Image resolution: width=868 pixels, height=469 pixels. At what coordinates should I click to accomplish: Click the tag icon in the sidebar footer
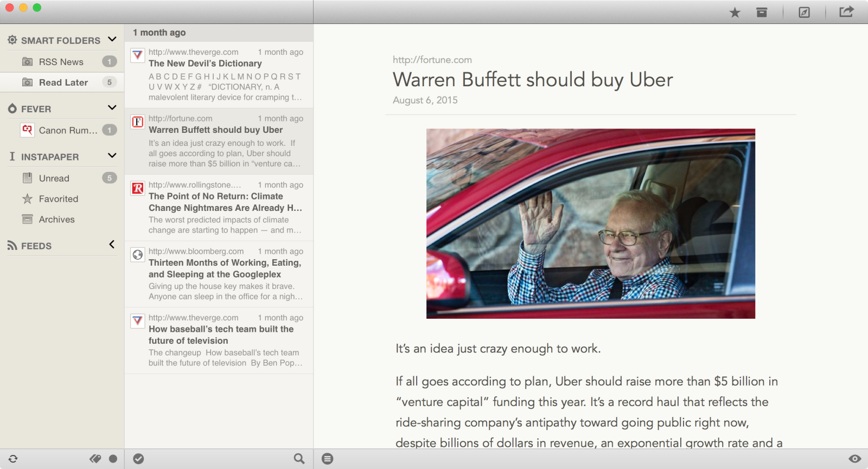pos(95,459)
